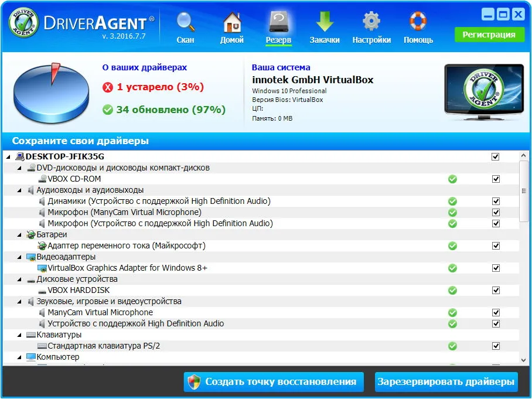Click the driver list scrollbar down arrow
This screenshot has height=399, width=532.
pos(523,360)
